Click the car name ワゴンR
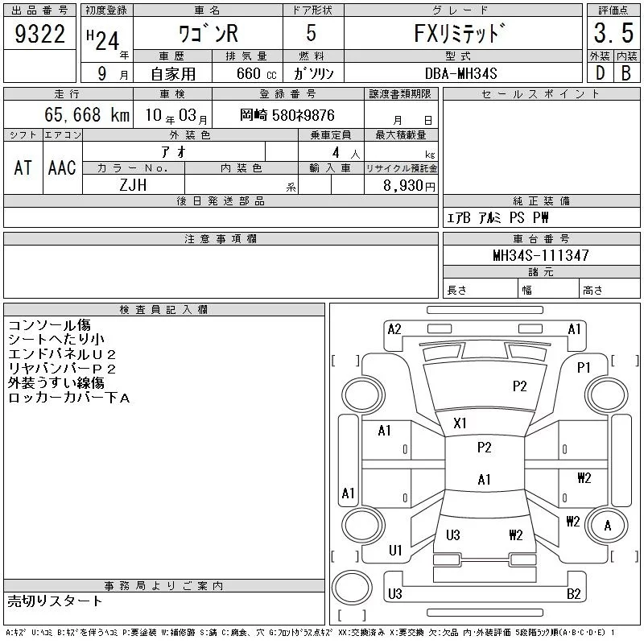This screenshot has width=644, height=644. (208, 33)
